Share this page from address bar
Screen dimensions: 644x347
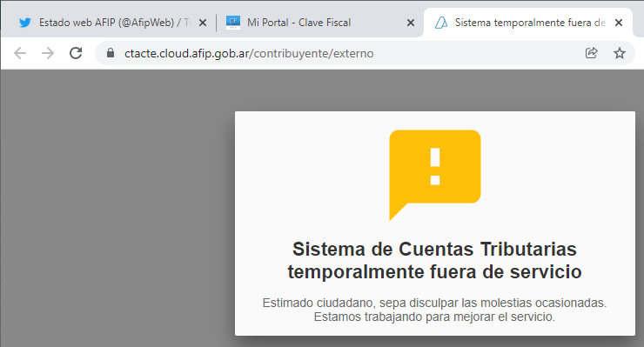click(x=592, y=53)
